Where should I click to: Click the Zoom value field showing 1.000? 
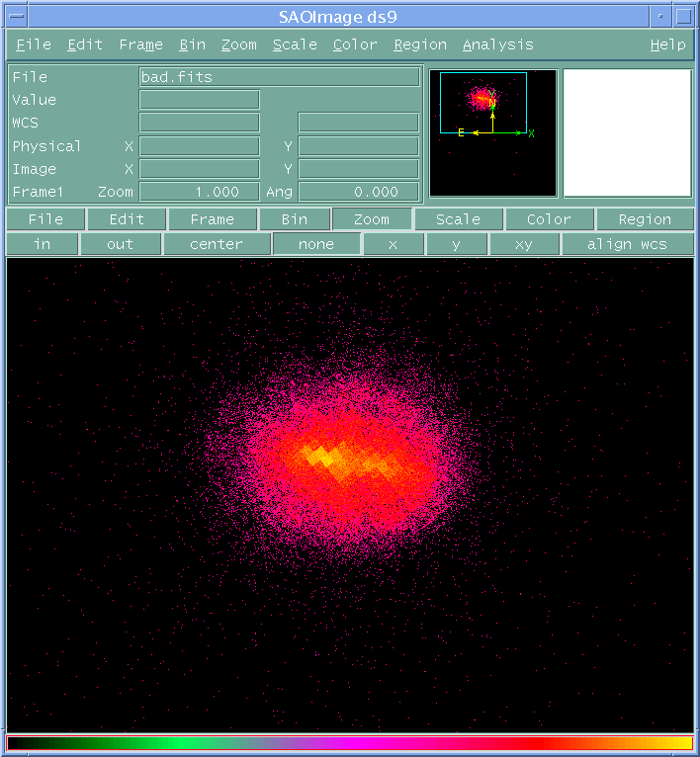point(200,192)
